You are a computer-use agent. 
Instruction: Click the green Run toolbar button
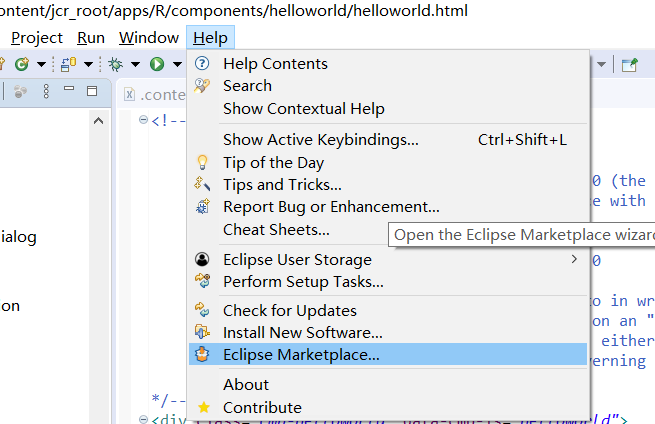(157, 64)
